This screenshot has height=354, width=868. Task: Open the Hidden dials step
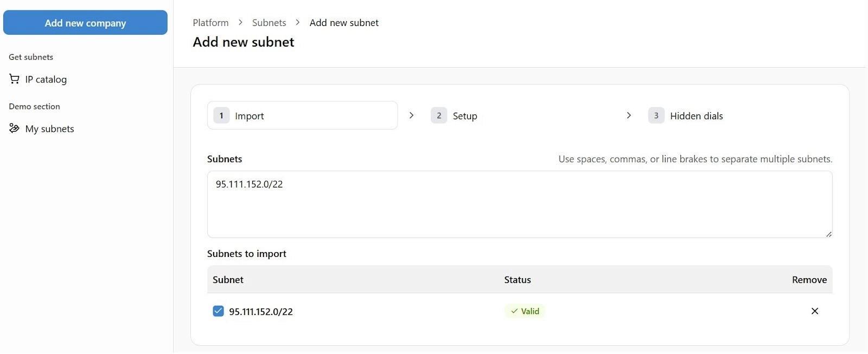point(696,115)
